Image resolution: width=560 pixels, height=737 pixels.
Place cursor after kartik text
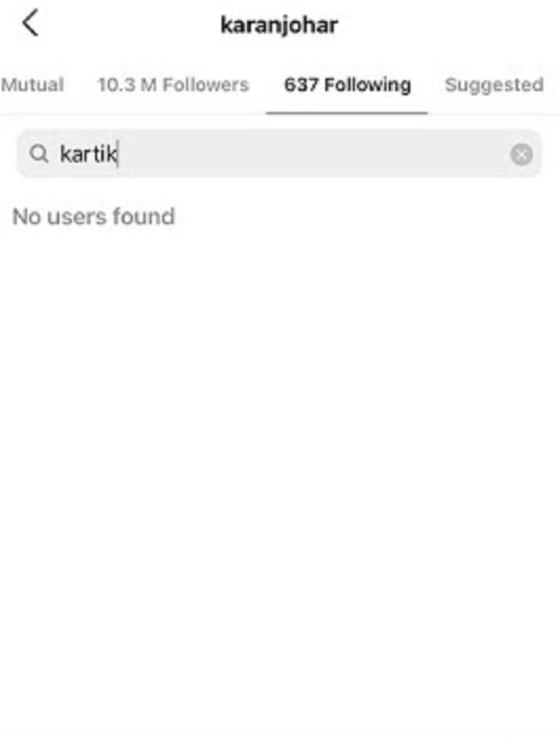(x=119, y=154)
